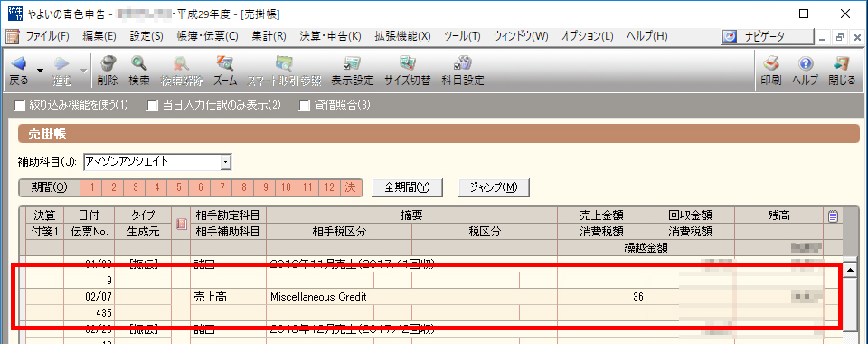
Task: Open the ツール(T) menu
Action: [x=462, y=36]
